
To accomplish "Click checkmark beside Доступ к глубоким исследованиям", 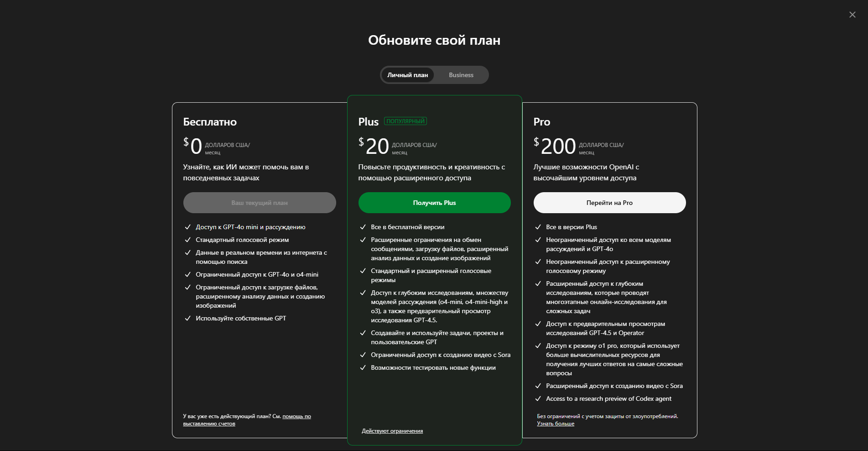I will point(363,293).
